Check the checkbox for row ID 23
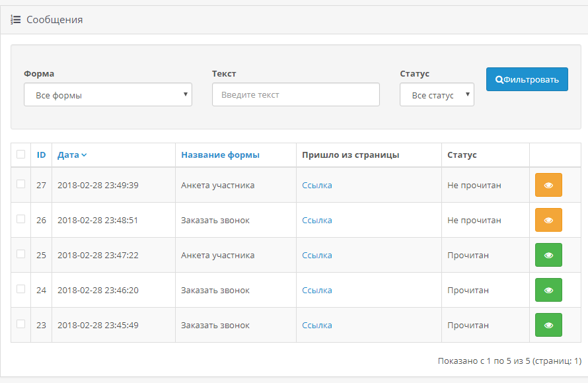588x383 pixels. click(20, 324)
